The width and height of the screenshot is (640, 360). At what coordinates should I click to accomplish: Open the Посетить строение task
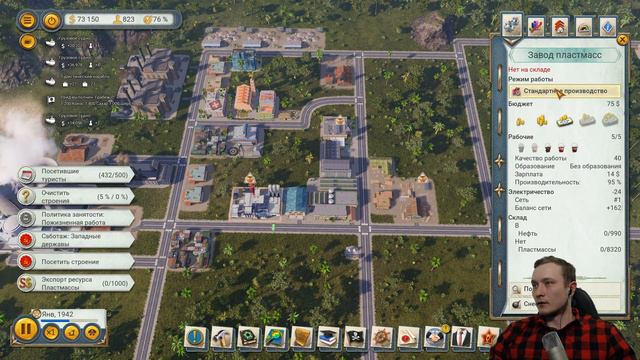(76, 261)
